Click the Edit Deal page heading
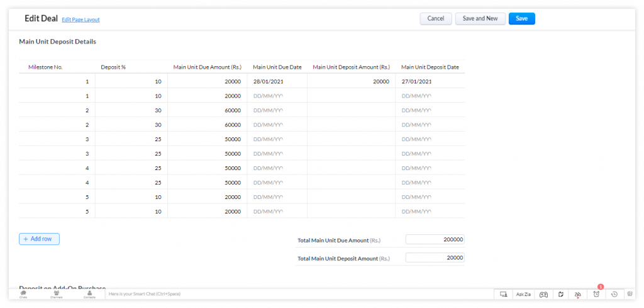The image size is (644, 308). click(x=41, y=18)
